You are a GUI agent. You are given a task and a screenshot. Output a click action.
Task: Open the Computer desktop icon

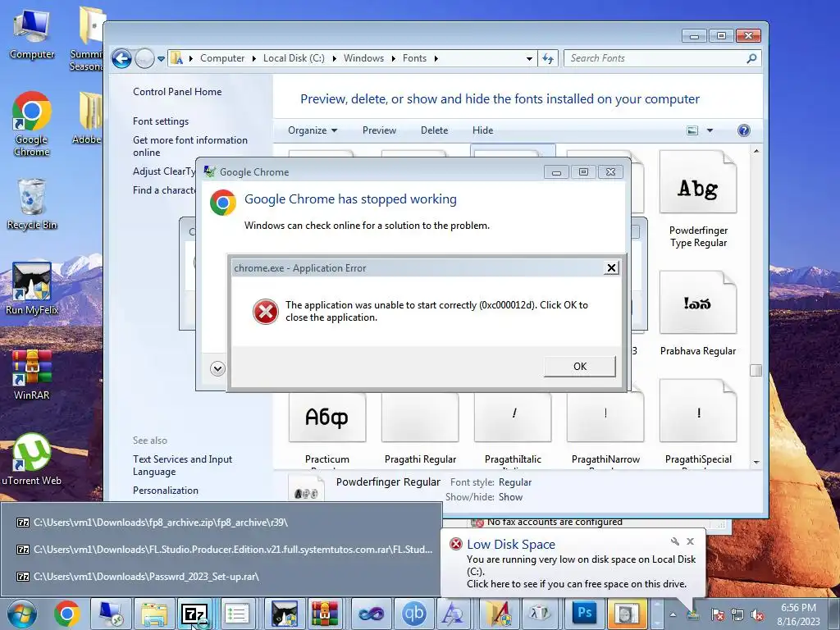coord(32,34)
